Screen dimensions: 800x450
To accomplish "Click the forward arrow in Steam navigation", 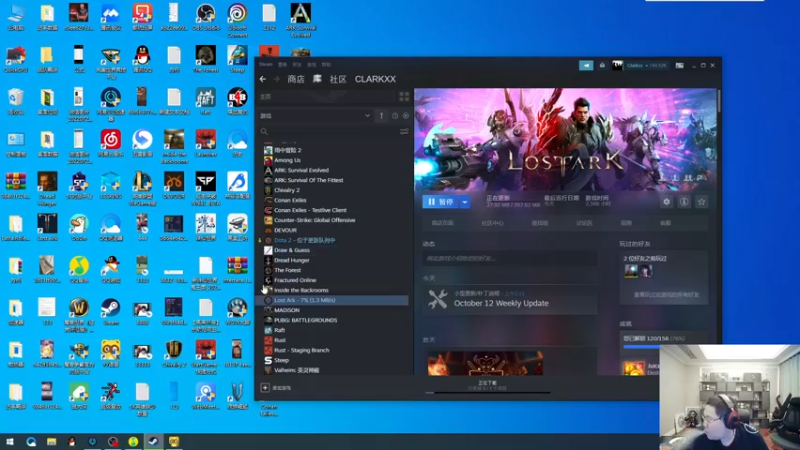I will [x=277, y=79].
